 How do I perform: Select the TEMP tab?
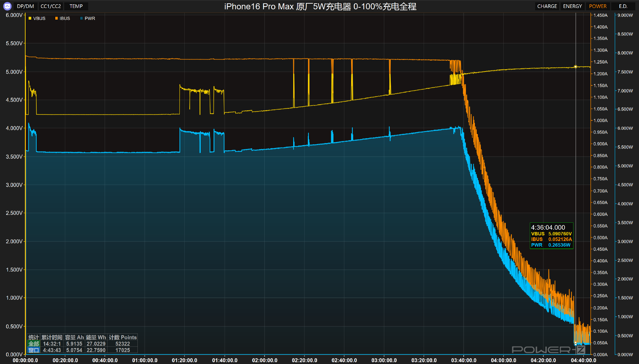click(x=76, y=6)
